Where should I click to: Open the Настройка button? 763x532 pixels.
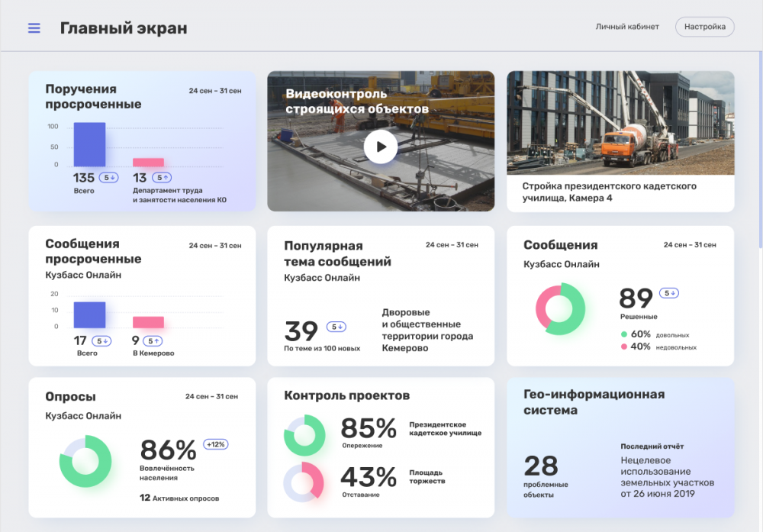point(704,27)
